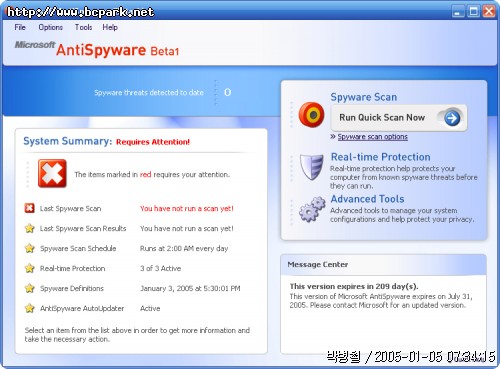
Task: Click '3 of 3 Active' value
Action: point(160,269)
